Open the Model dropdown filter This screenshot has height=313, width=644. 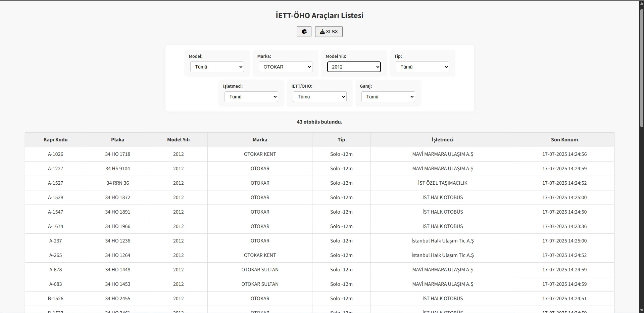pyautogui.click(x=217, y=67)
